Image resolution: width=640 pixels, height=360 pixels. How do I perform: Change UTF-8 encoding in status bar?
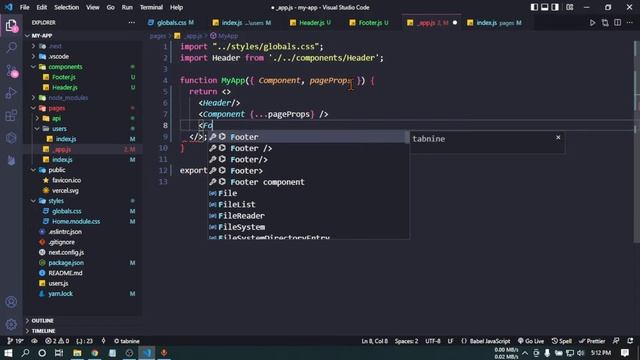(x=433, y=341)
